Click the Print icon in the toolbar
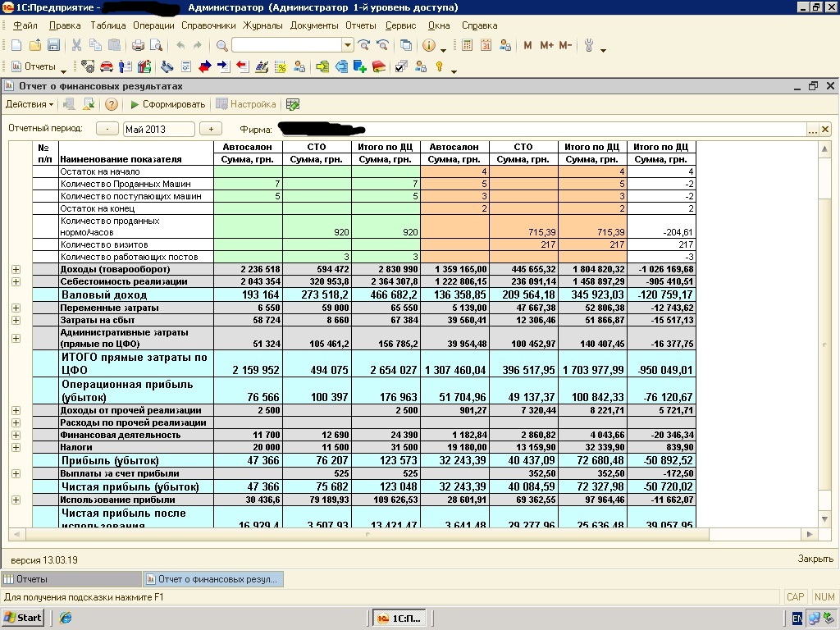Screen dimensions: 840x630 (138, 46)
